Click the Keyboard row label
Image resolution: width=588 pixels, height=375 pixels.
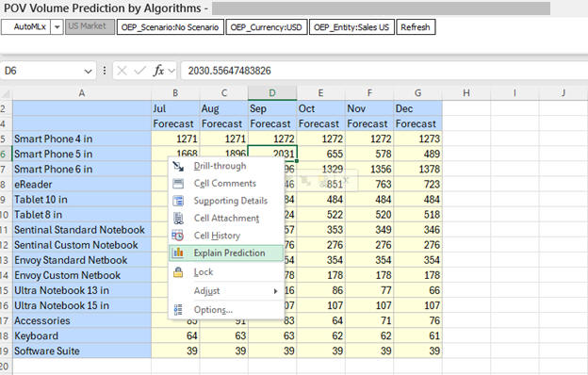(82, 335)
